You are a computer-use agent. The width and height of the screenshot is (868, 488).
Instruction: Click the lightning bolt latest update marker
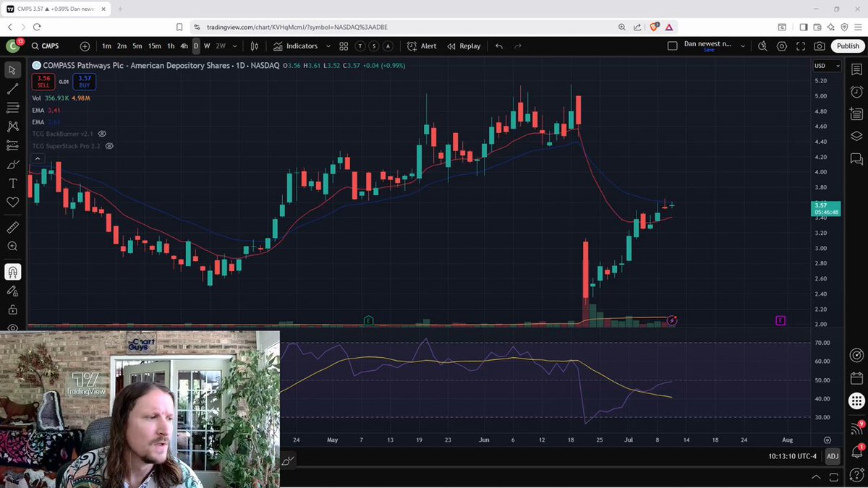coord(672,320)
